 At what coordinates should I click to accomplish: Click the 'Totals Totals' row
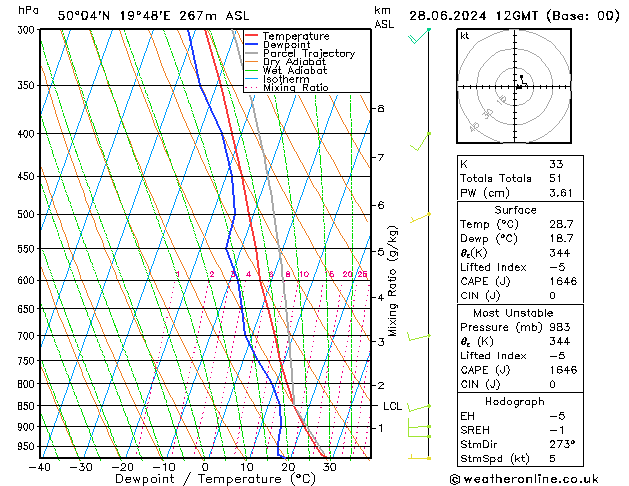[520, 178]
